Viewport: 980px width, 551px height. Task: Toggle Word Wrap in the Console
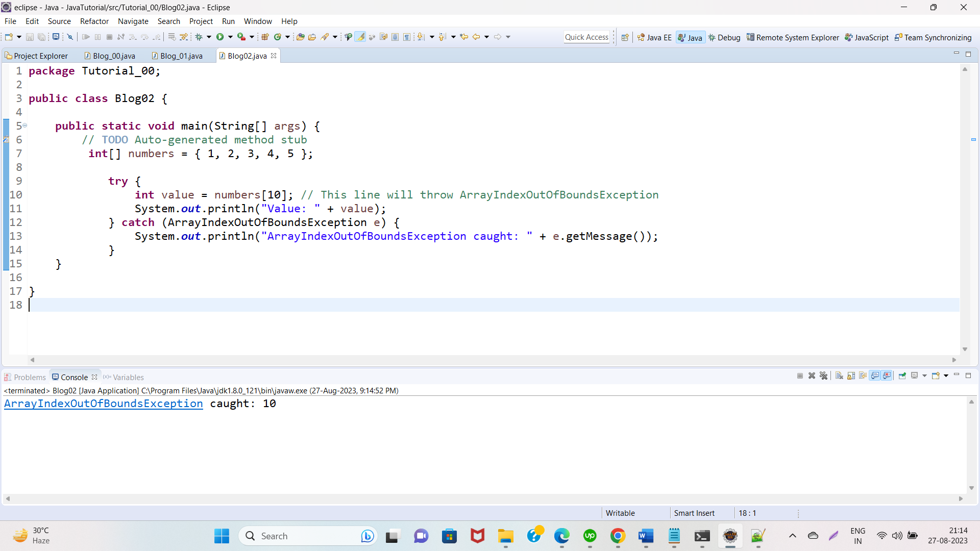point(863,375)
